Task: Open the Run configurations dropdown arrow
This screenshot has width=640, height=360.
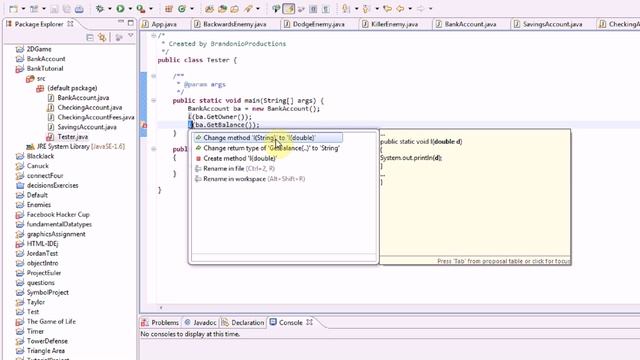Action: click(130, 9)
